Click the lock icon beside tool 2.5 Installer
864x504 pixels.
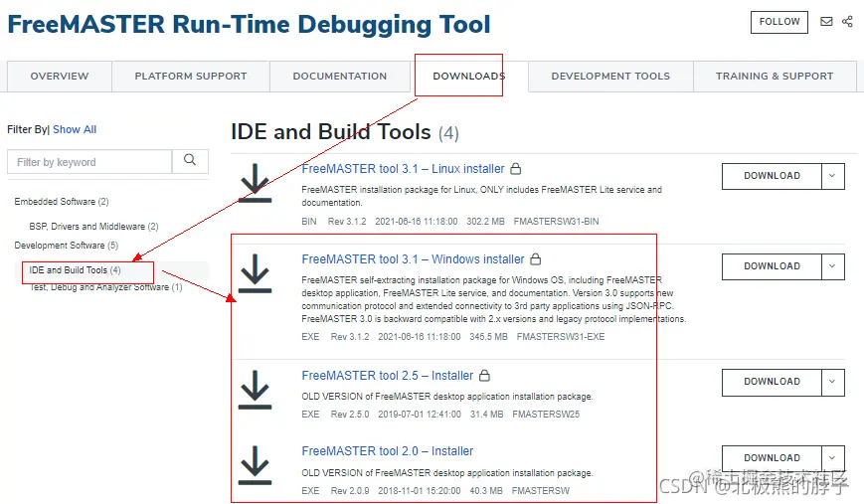coord(484,375)
